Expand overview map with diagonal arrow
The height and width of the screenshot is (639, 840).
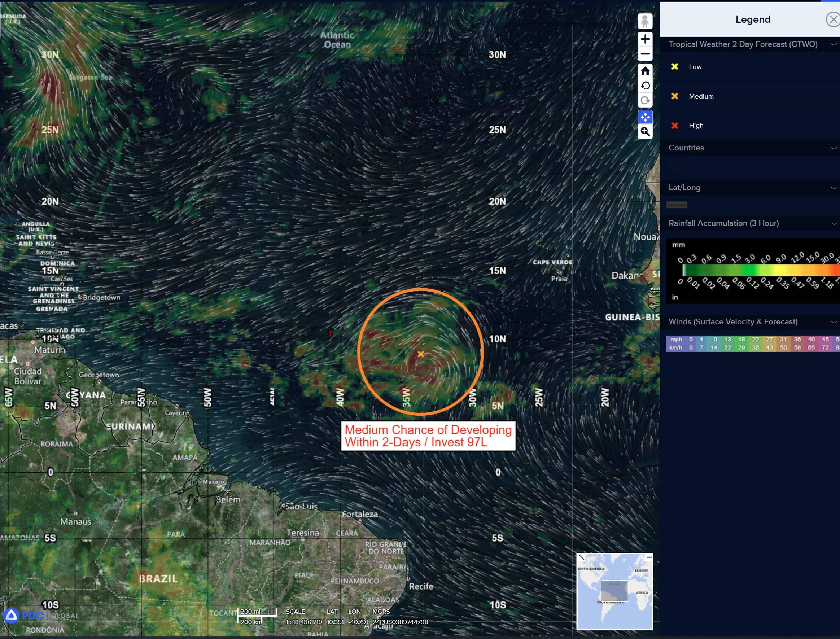[581, 557]
